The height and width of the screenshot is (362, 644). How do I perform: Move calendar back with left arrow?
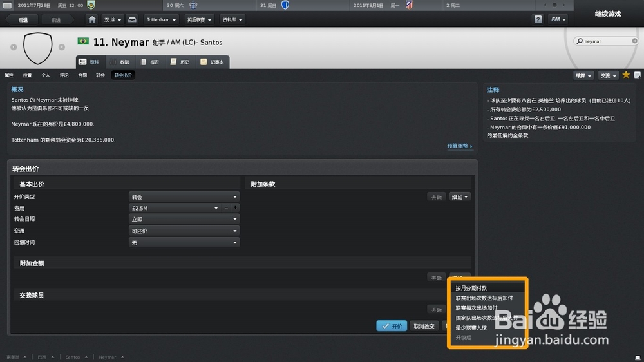[545, 5]
